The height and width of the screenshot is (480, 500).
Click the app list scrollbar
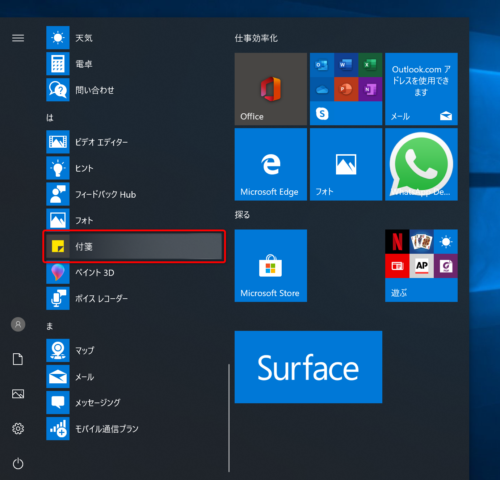[229, 418]
